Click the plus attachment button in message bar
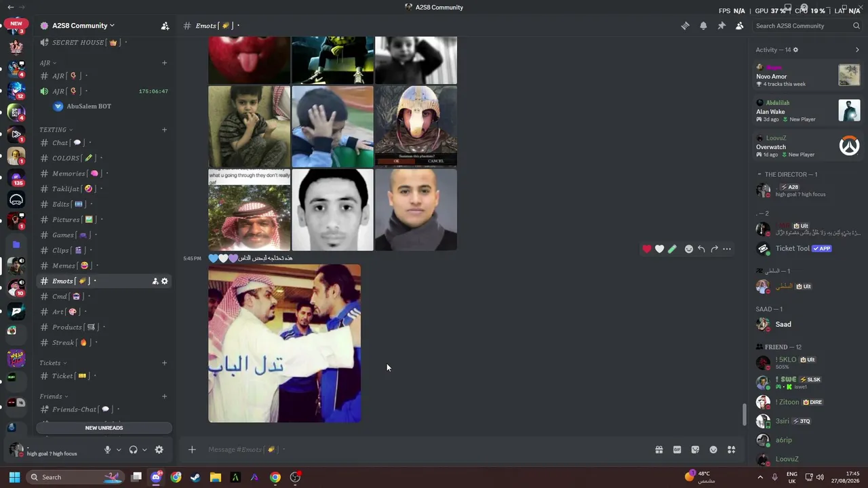This screenshot has height=488, width=868. tap(192, 449)
